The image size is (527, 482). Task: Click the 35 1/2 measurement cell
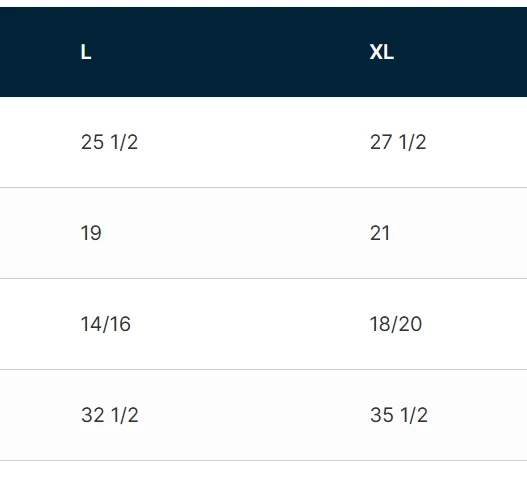(399, 415)
